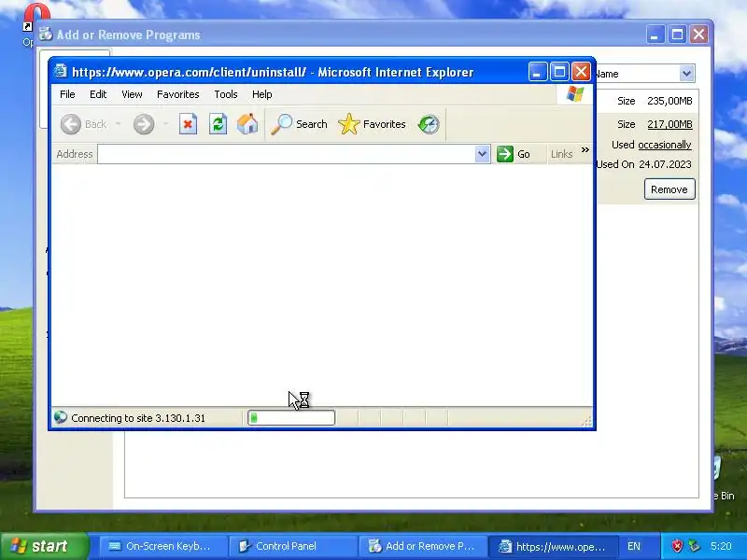Image resolution: width=747 pixels, height=560 pixels.
Task: Click the IE page icon in title bar
Action: pos(60,72)
